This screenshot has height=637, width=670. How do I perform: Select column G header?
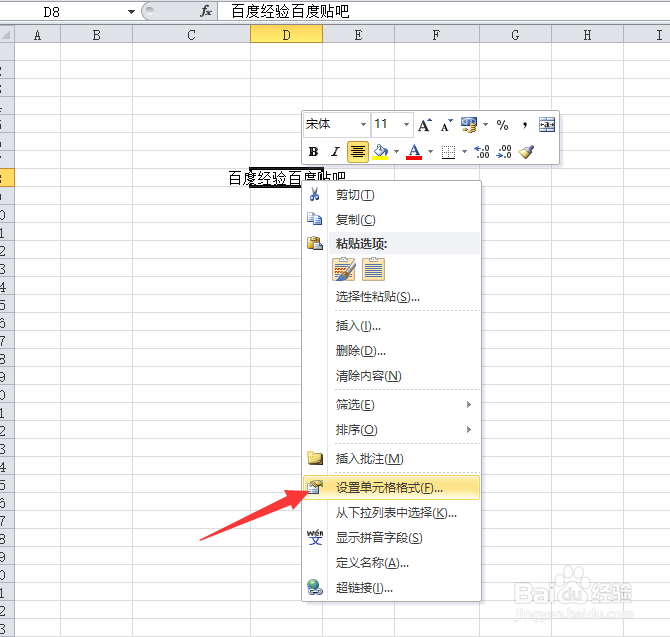515,35
